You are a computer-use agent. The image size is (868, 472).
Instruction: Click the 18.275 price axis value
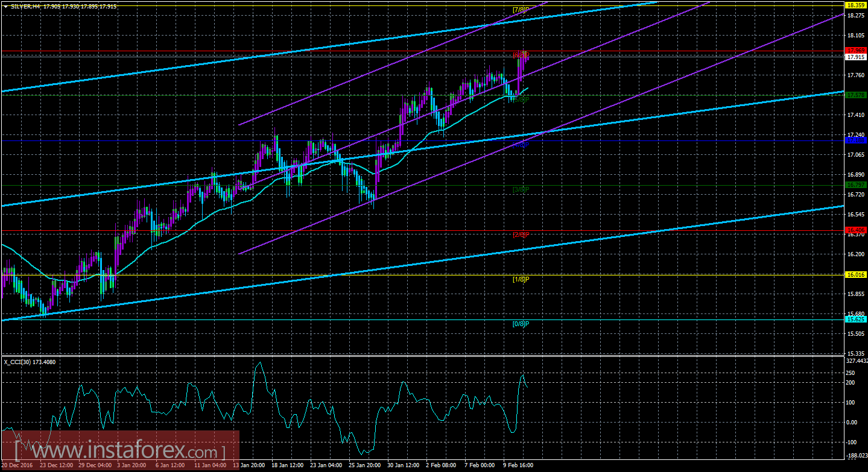pyautogui.click(x=856, y=15)
